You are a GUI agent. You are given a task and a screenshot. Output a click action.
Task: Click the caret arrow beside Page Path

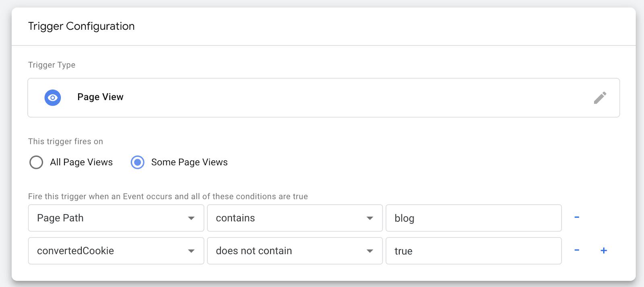tap(191, 218)
